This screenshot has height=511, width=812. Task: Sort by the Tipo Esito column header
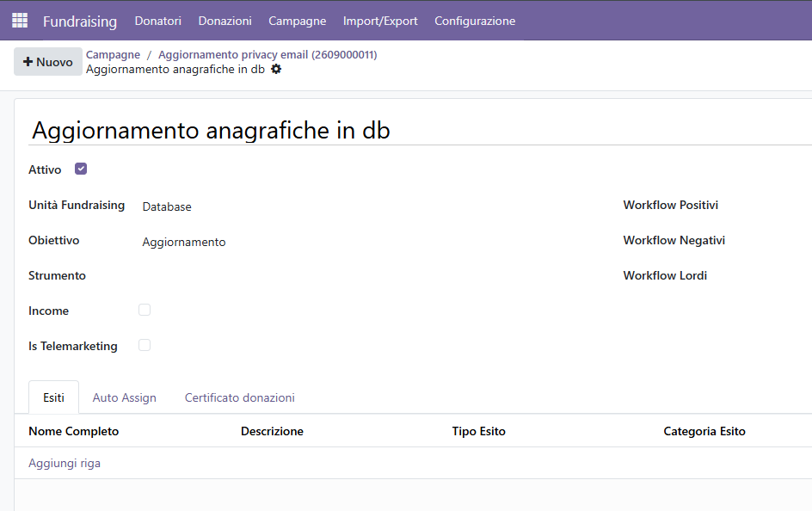[x=478, y=431]
